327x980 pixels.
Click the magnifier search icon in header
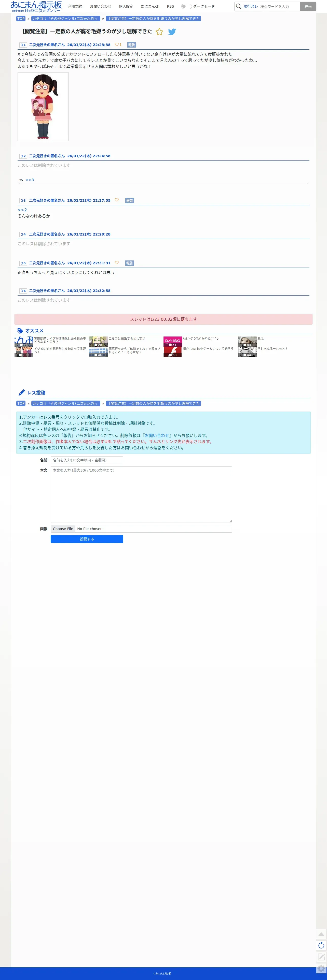point(239,6)
